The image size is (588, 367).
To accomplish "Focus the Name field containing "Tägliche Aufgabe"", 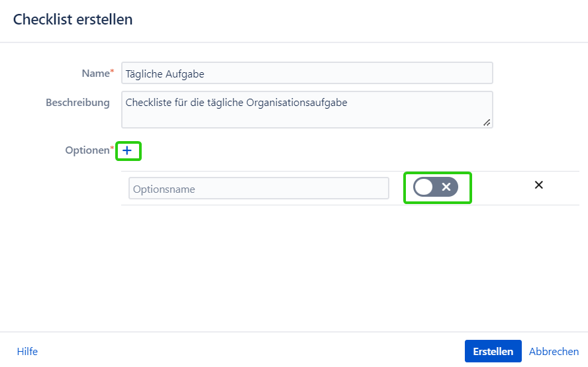I will 307,74.
